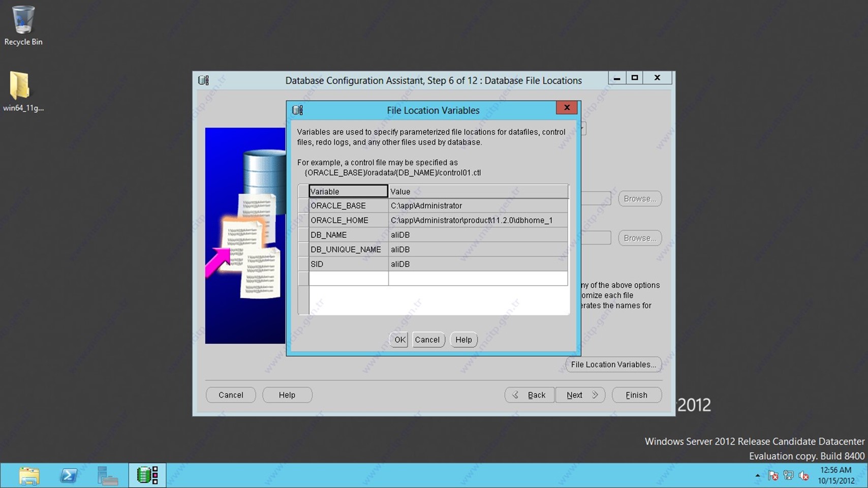Screen dimensions: 868x488
Task: Maximize the Database Configuration Assistant window
Action: coord(635,78)
